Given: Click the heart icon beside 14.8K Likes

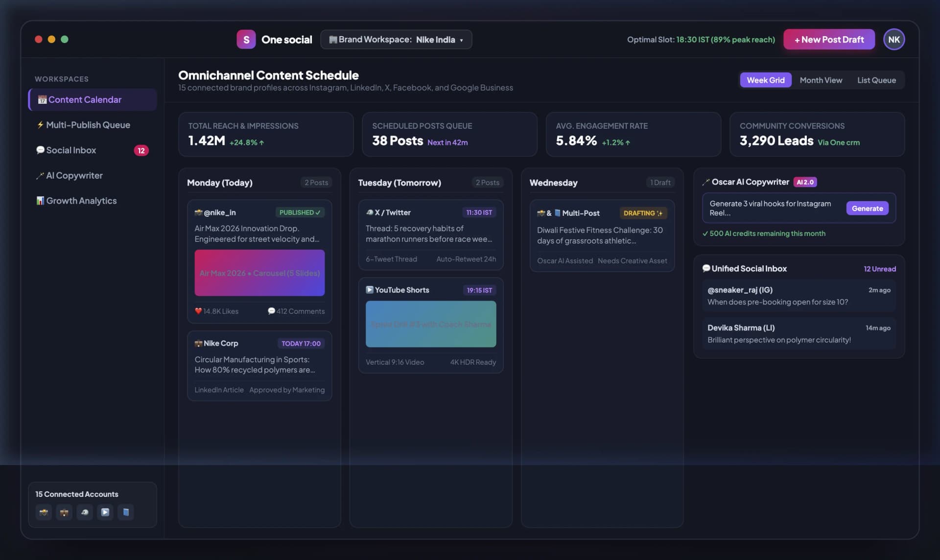Looking at the screenshot, I should [198, 311].
